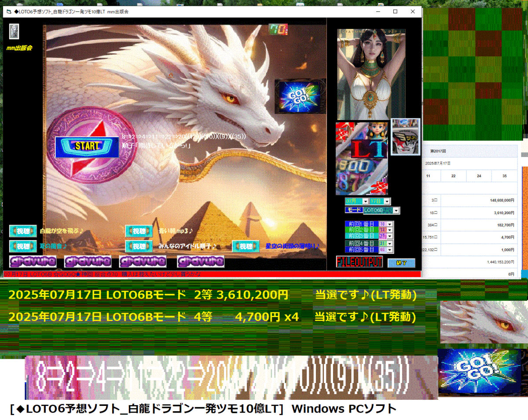Click the 終了 exit button

click(x=401, y=263)
